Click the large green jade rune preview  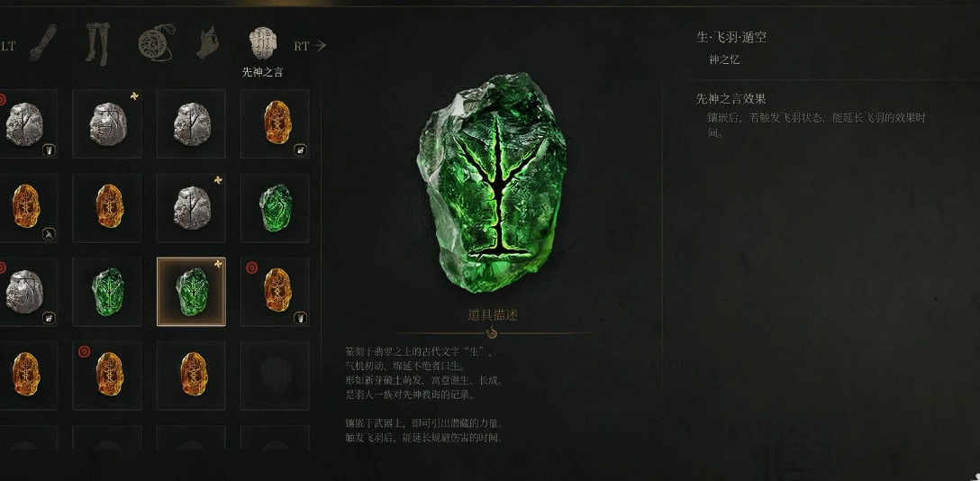492,183
